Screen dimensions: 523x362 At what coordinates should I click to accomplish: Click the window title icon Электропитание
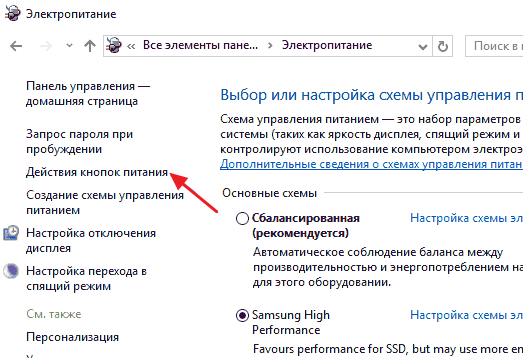(12, 13)
